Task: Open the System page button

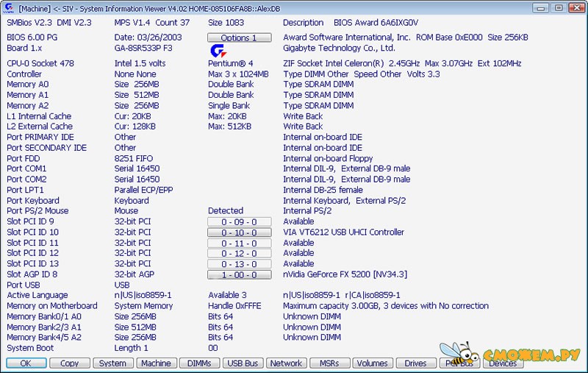Action: coord(113,363)
